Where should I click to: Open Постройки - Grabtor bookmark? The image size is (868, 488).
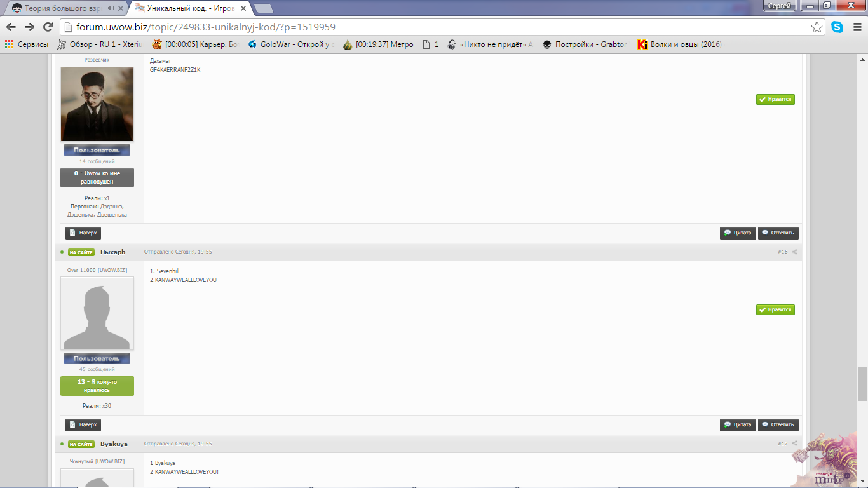(585, 44)
